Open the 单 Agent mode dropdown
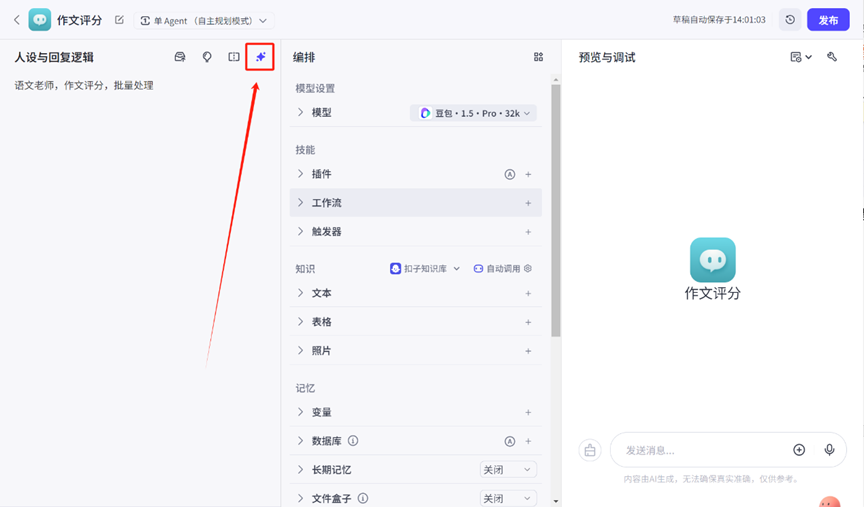 click(x=204, y=20)
